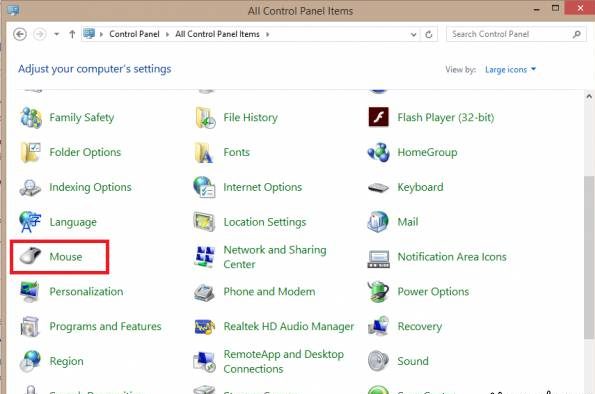This screenshot has width=595, height=394.
Task: Open recent locations dropdown next to Forward
Action: point(57,34)
